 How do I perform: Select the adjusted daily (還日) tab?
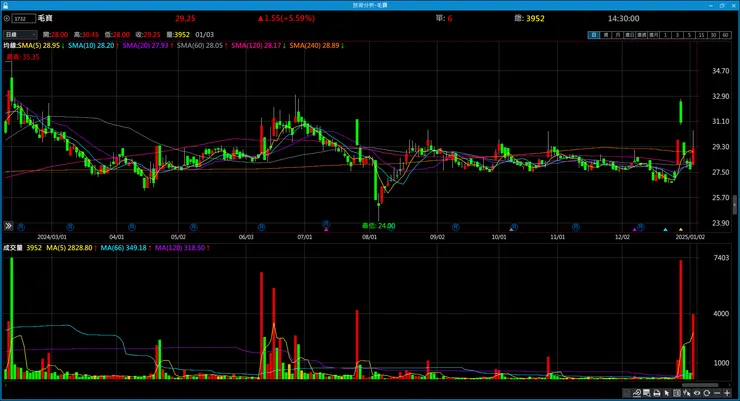[x=630, y=35]
